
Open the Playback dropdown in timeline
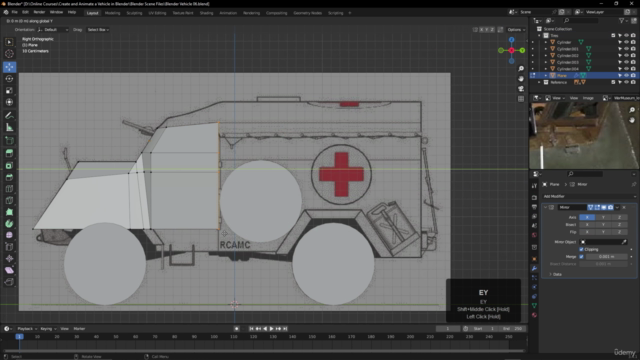coord(27,329)
